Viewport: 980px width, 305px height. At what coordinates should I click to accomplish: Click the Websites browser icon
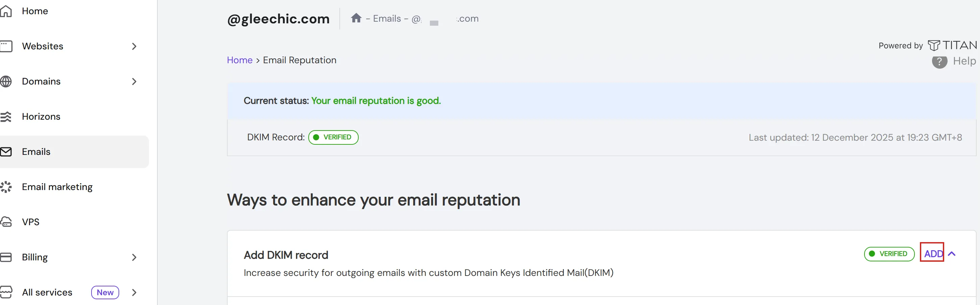tap(6, 46)
